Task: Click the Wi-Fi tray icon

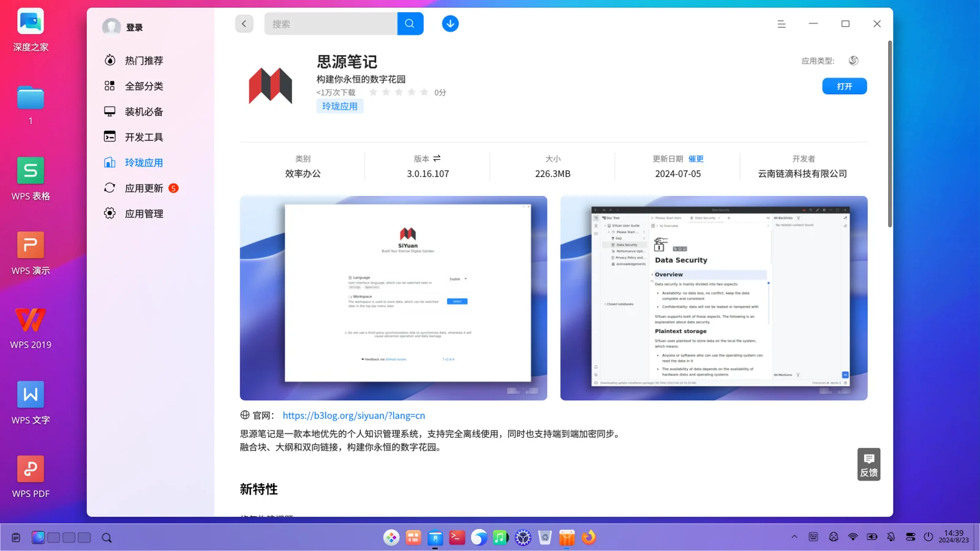Action: pyautogui.click(x=853, y=537)
